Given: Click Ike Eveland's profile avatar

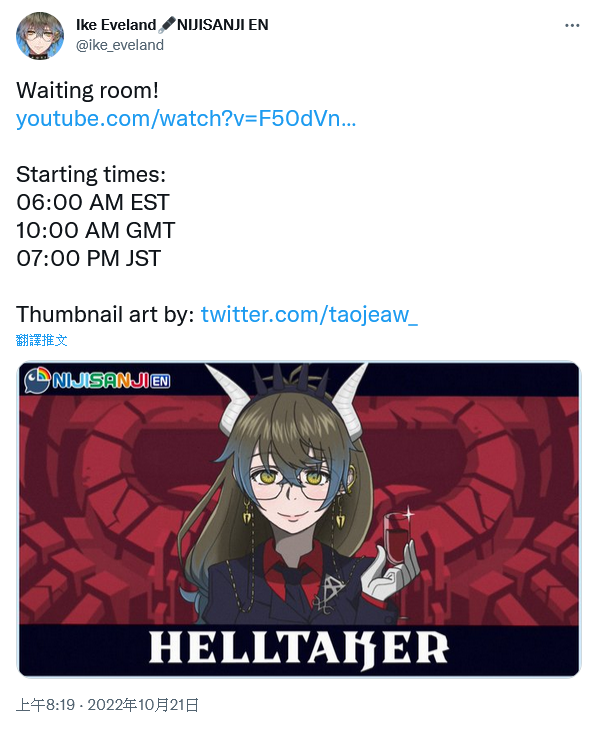Looking at the screenshot, I should click(x=40, y=36).
